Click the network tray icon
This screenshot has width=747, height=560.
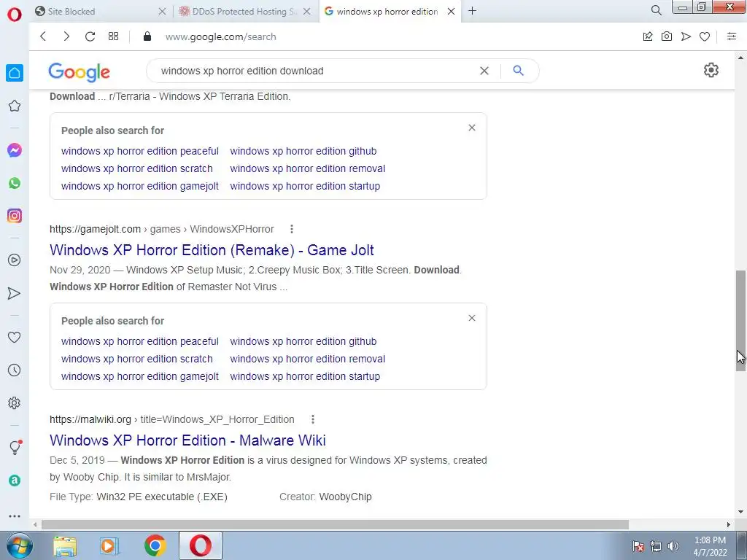click(656, 546)
